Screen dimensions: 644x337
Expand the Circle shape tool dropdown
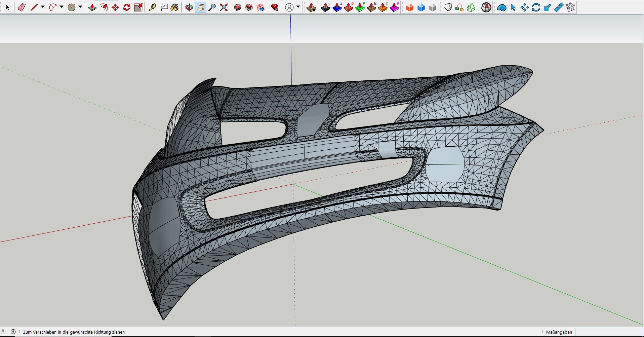point(80,7)
